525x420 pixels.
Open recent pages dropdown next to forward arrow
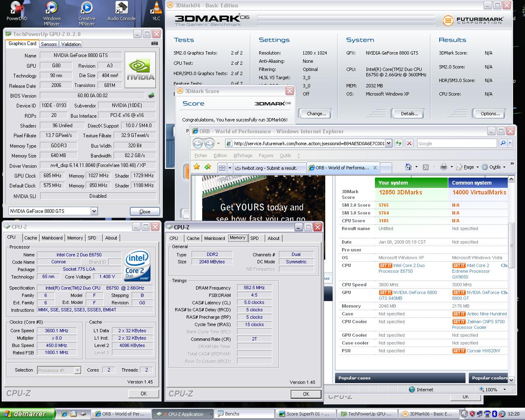218,144
